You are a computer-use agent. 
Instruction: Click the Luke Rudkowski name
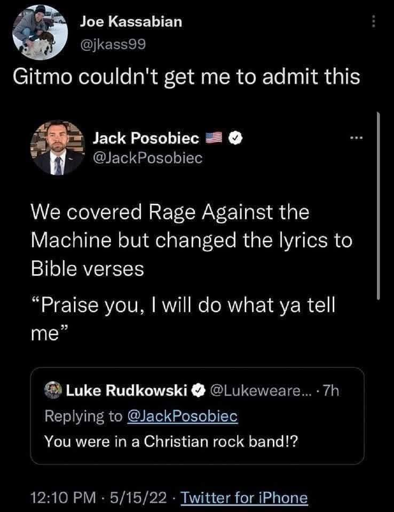pos(127,390)
